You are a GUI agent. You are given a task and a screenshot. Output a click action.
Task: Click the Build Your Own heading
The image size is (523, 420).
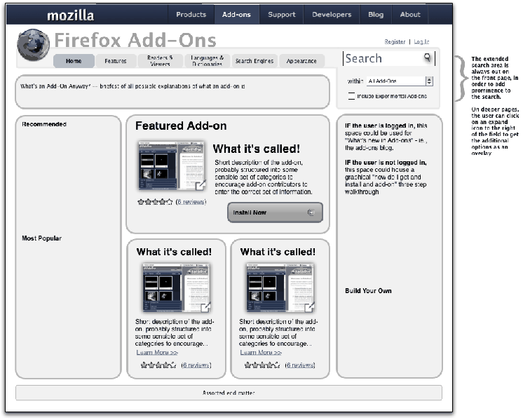pyautogui.click(x=368, y=290)
